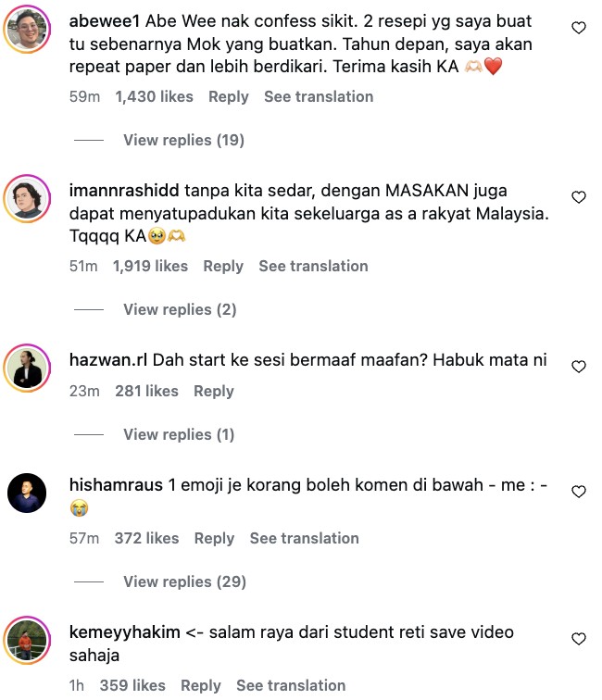The width and height of the screenshot is (602, 700).
Task: Expand View replies (1) under hazwan.rl
Action: click(x=179, y=434)
